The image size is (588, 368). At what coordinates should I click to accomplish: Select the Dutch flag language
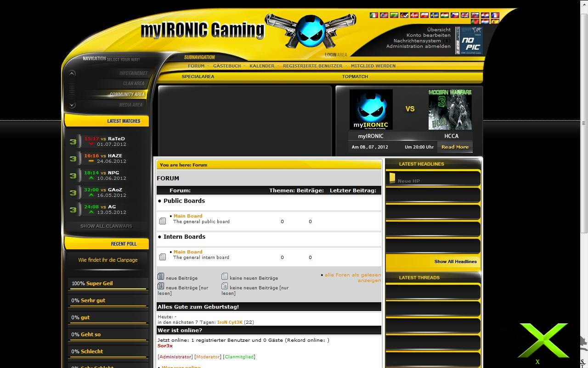coord(485,22)
